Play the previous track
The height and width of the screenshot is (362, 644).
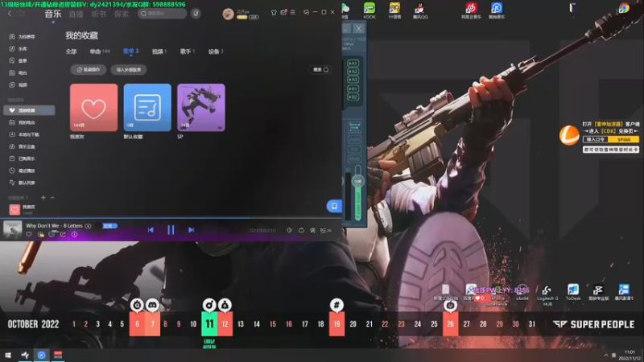click(x=151, y=230)
